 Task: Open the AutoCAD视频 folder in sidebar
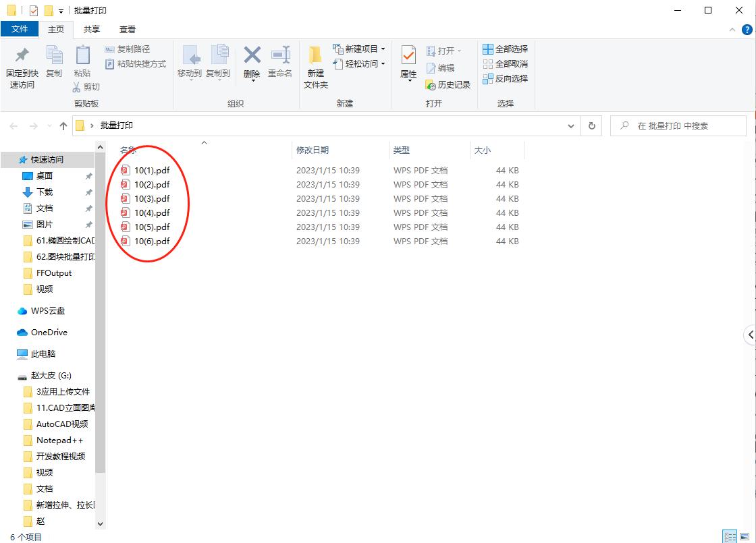click(61, 424)
